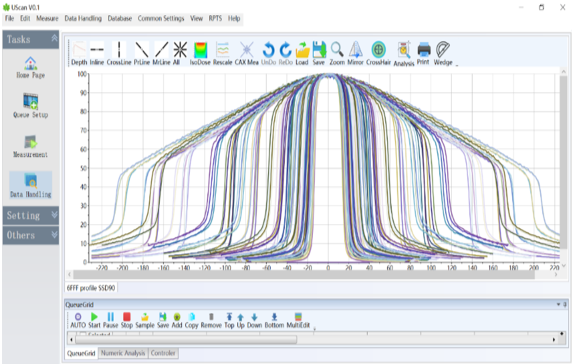572x364 pixels.
Task: Open the Analysis tool
Action: (404, 54)
